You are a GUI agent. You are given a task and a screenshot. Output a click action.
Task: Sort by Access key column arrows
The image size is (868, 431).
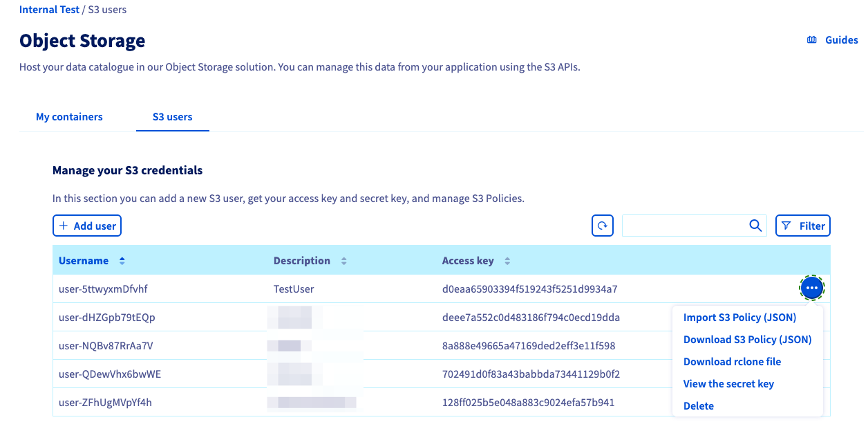click(507, 261)
